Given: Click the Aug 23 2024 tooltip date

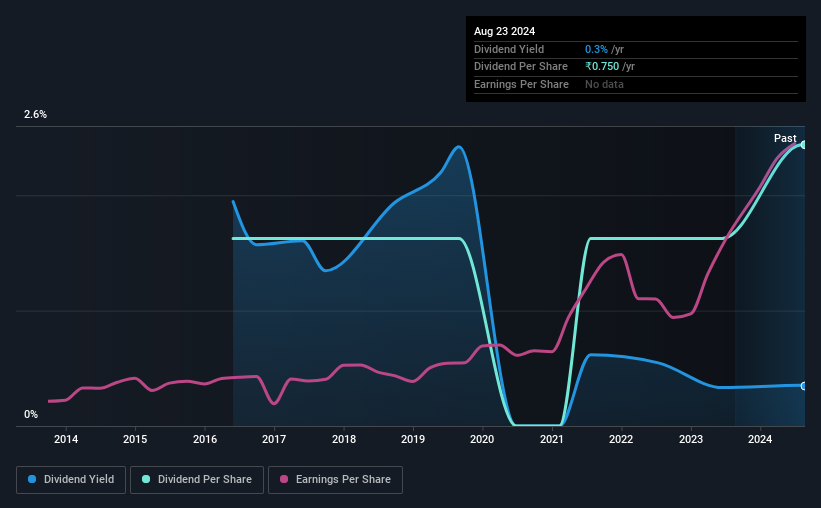Looking at the screenshot, I should [x=504, y=31].
